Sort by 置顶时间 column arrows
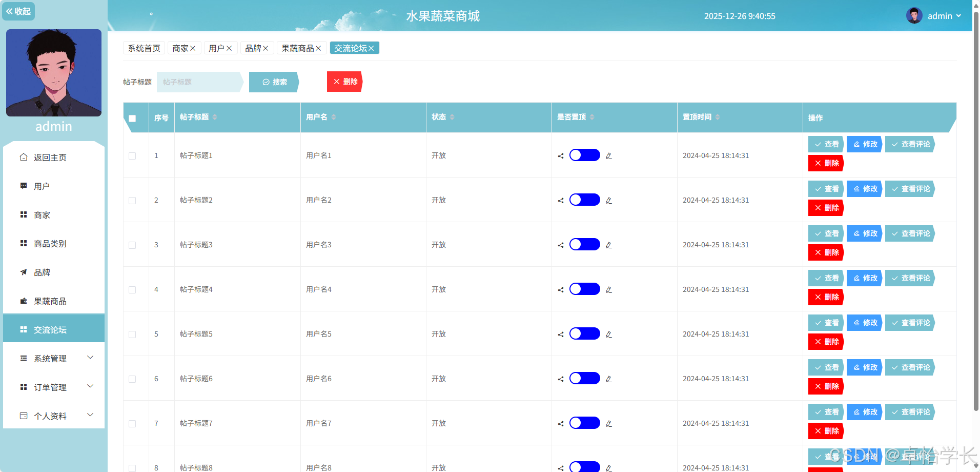Viewport: 980px width, 472px height. click(x=718, y=117)
